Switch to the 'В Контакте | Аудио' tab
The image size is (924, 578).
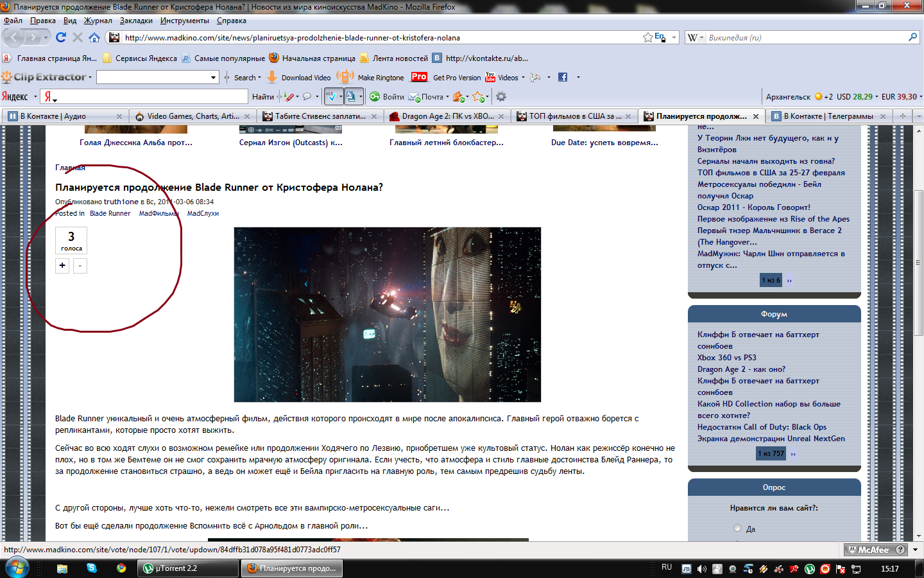(x=65, y=116)
